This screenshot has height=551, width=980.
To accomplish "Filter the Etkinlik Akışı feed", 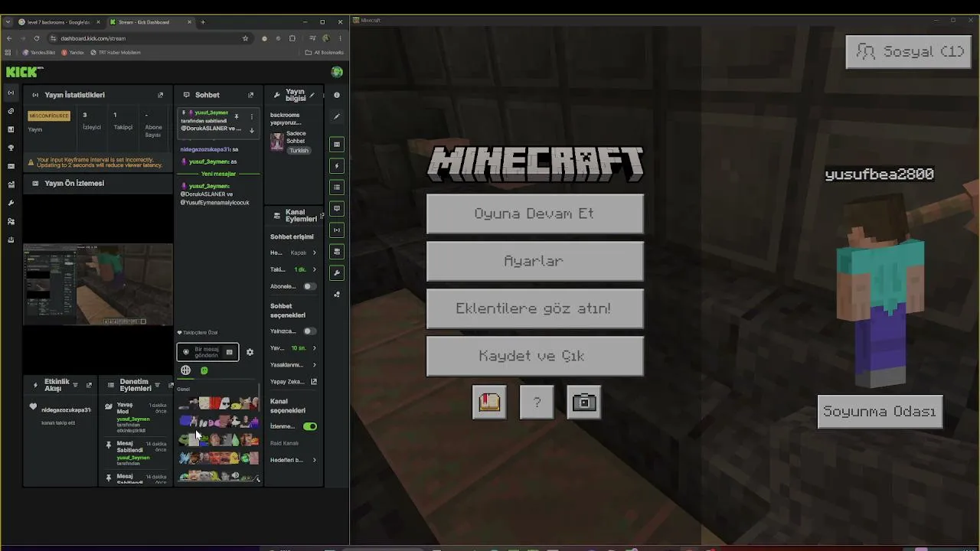I will 75,385.
